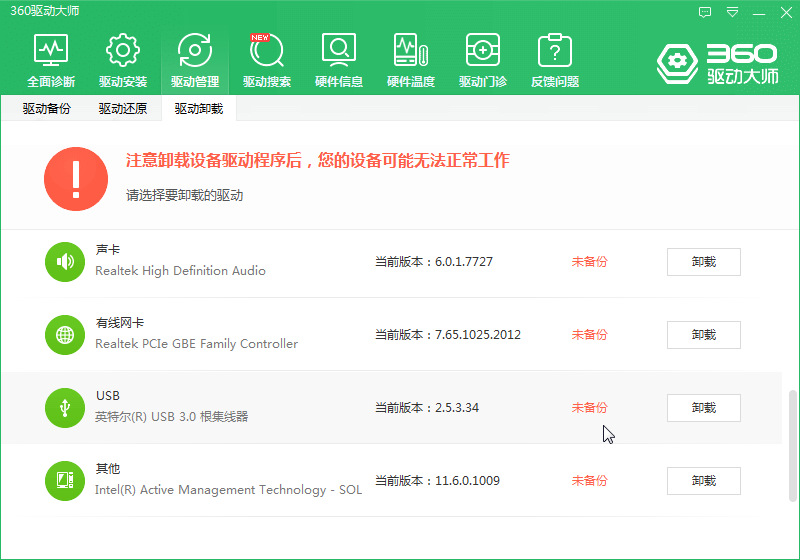Image resolution: width=800 pixels, height=560 pixels.
Task: Uninstall Realtek PCIe GBE network driver
Action: point(703,335)
